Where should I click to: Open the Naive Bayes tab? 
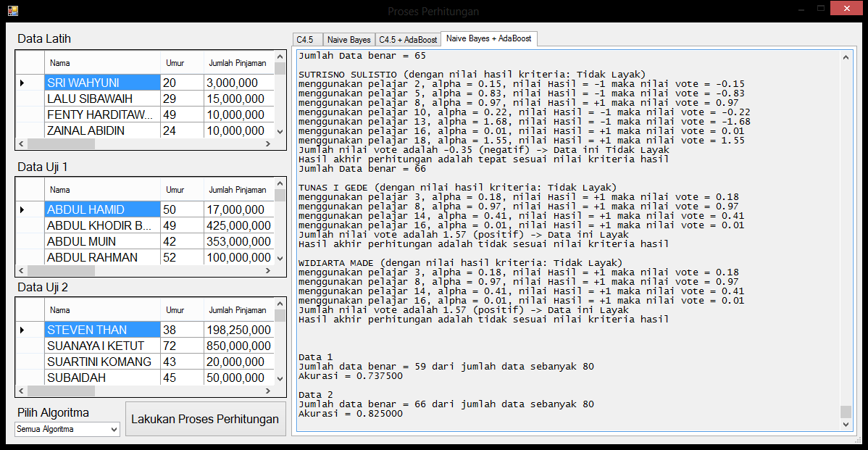point(349,40)
